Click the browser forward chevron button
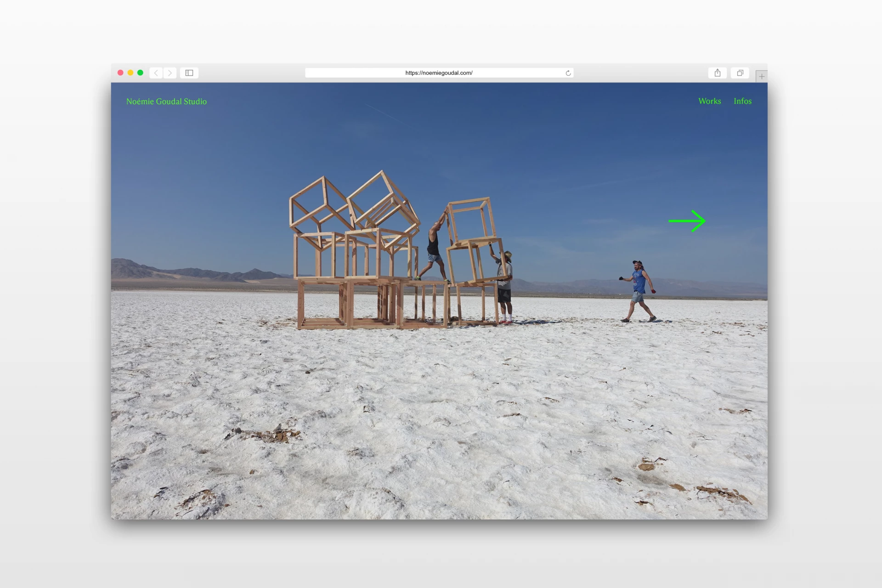This screenshot has width=882, height=588. pyautogui.click(x=170, y=73)
